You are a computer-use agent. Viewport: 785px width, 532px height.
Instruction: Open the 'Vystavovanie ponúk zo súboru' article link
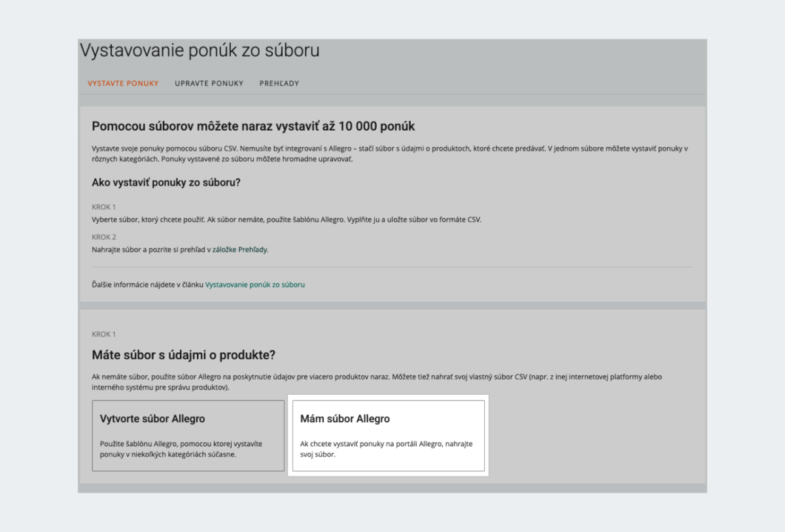(x=255, y=285)
